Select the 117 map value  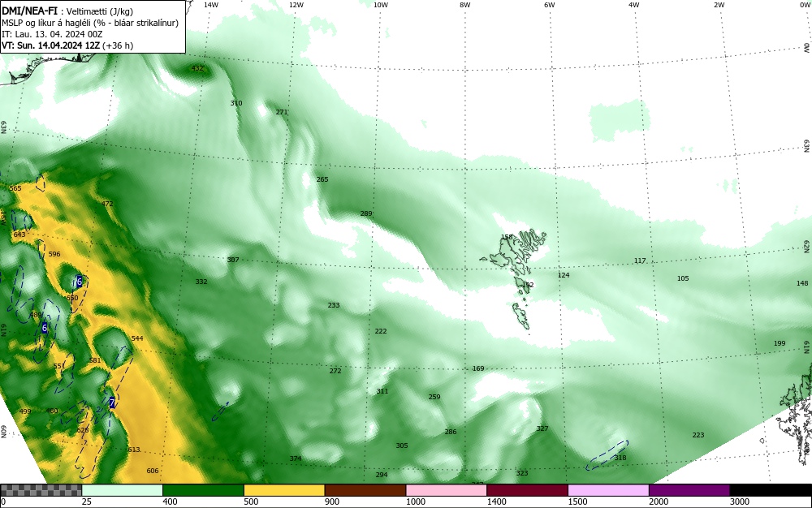[640, 260]
